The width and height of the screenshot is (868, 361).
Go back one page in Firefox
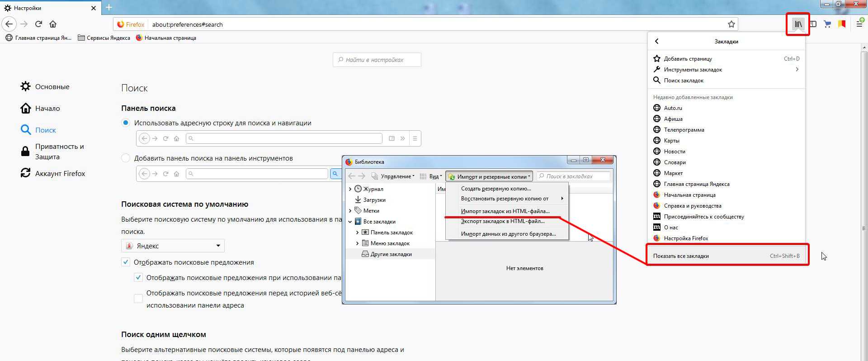(x=9, y=24)
